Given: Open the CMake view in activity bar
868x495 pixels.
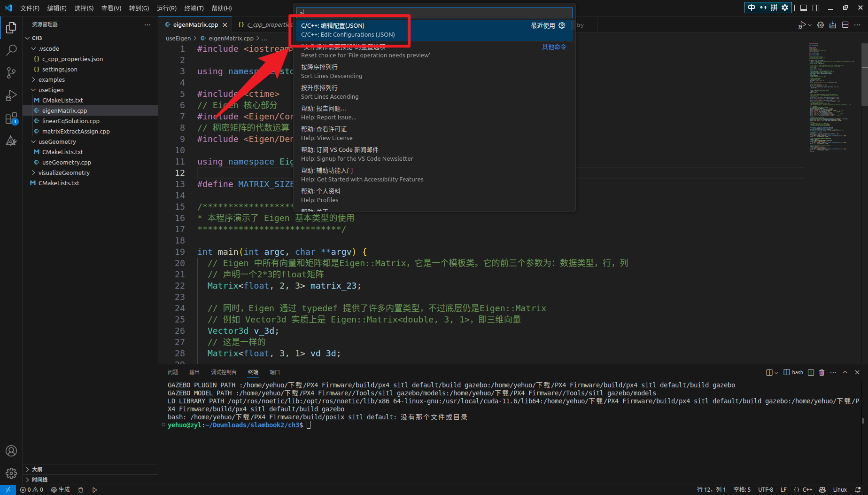Looking at the screenshot, I should [11, 141].
